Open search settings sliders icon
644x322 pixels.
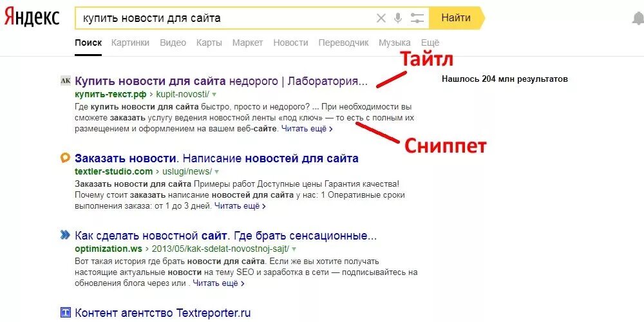(417, 18)
